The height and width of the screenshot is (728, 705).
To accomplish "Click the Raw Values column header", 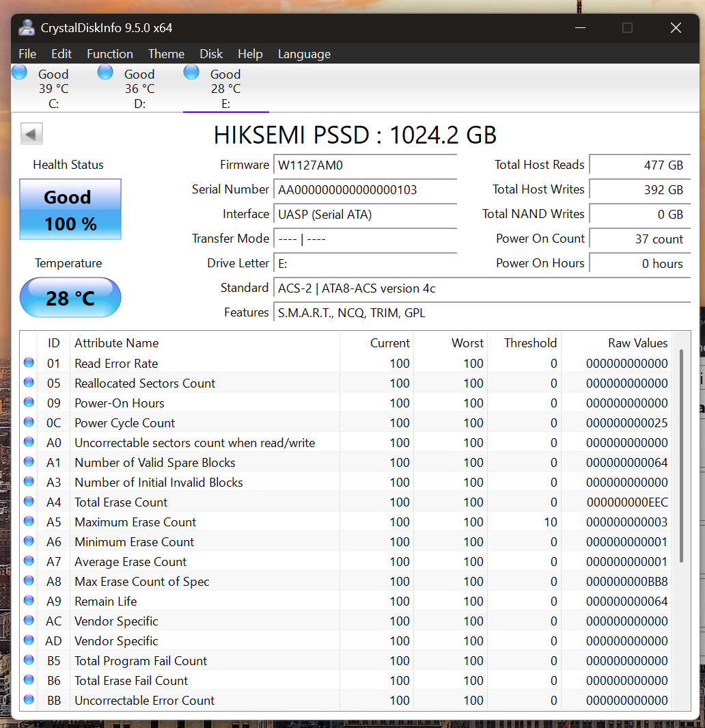I will tap(616, 343).
